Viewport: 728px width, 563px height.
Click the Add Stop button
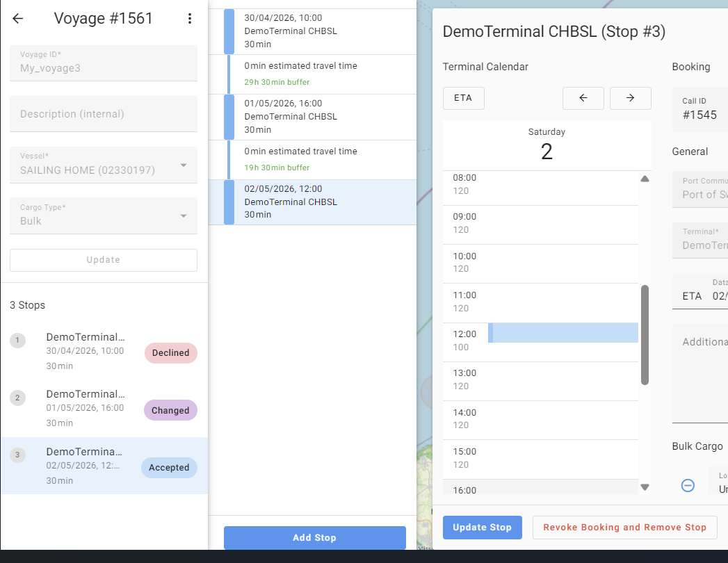[314, 537]
